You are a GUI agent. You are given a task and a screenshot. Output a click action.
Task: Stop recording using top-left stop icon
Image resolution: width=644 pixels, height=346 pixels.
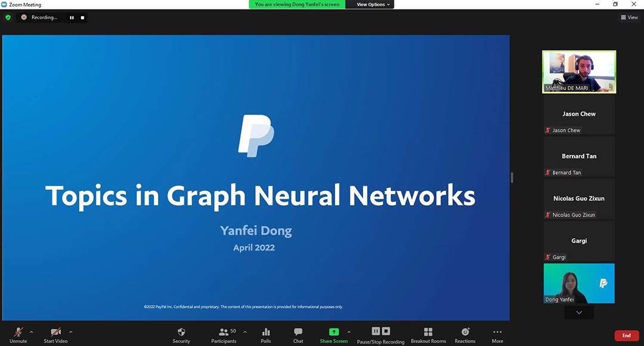click(82, 18)
